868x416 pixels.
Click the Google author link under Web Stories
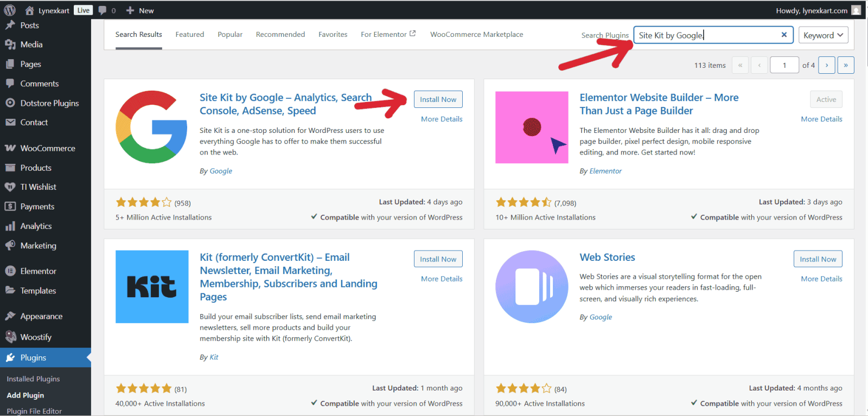pos(601,317)
